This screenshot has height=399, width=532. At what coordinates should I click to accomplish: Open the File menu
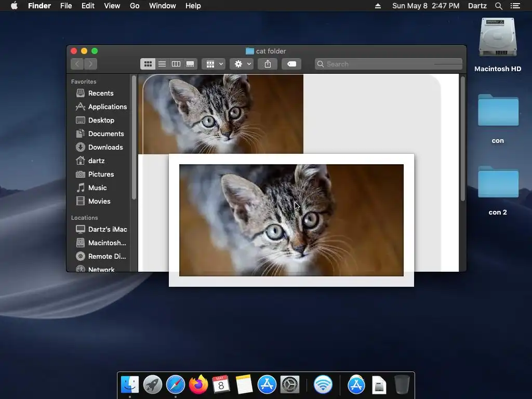tap(66, 6)
